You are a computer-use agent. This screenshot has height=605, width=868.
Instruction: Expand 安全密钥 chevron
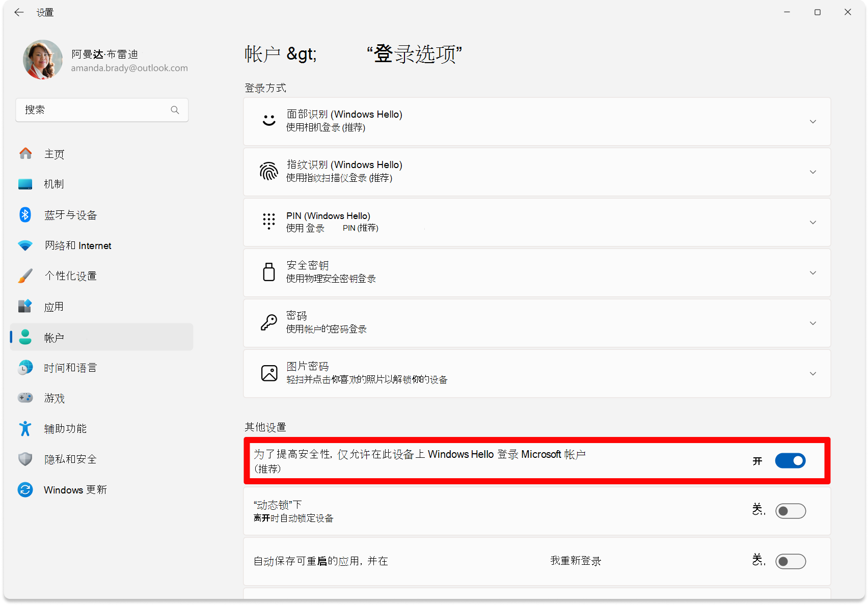point(813,273)
